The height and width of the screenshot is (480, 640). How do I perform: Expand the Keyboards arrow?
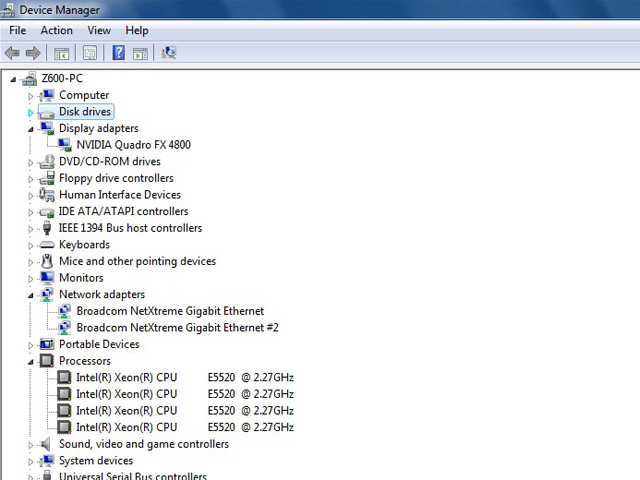point(31,246)
